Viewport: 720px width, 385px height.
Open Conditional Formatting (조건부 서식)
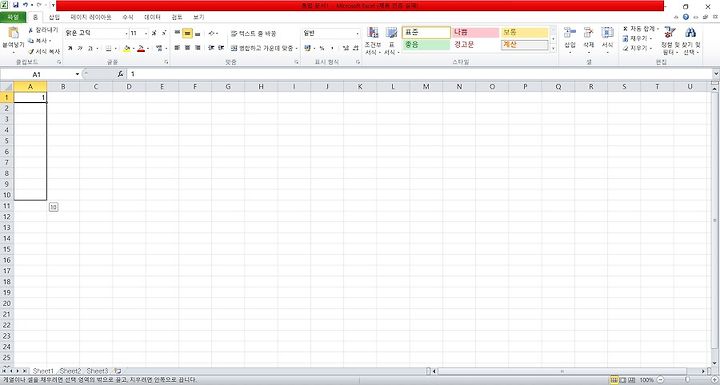click(373, 40)
